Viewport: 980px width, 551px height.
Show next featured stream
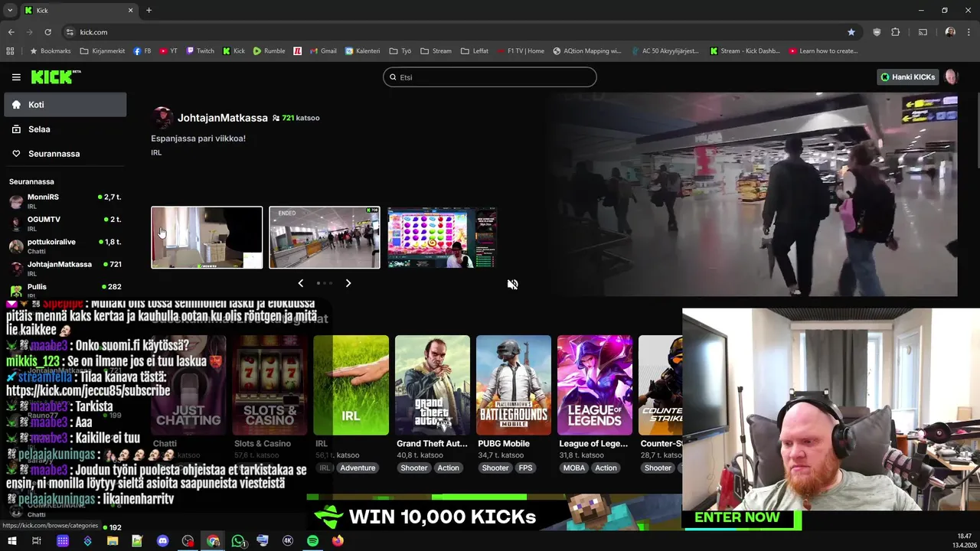click(348, 283)
